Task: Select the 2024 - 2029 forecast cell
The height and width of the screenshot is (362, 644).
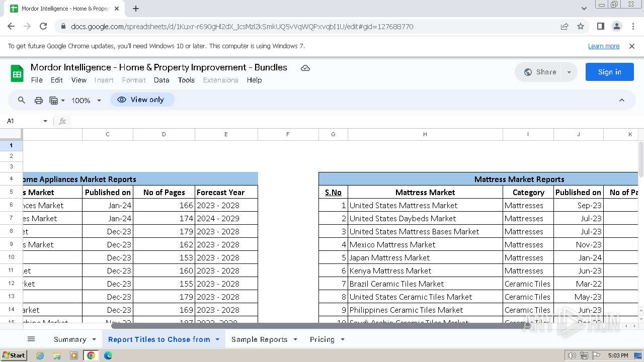Action: pyautogui.click(x=226, y=218)
